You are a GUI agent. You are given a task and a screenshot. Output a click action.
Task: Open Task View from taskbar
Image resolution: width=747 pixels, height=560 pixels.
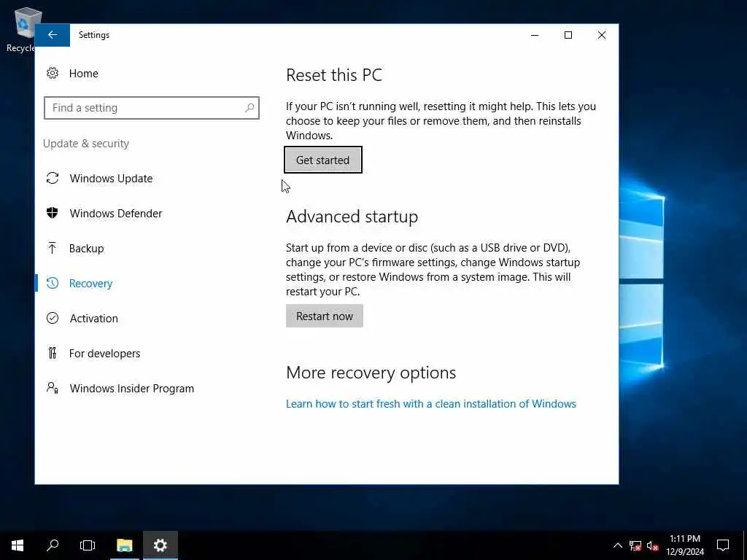(88, 545)
